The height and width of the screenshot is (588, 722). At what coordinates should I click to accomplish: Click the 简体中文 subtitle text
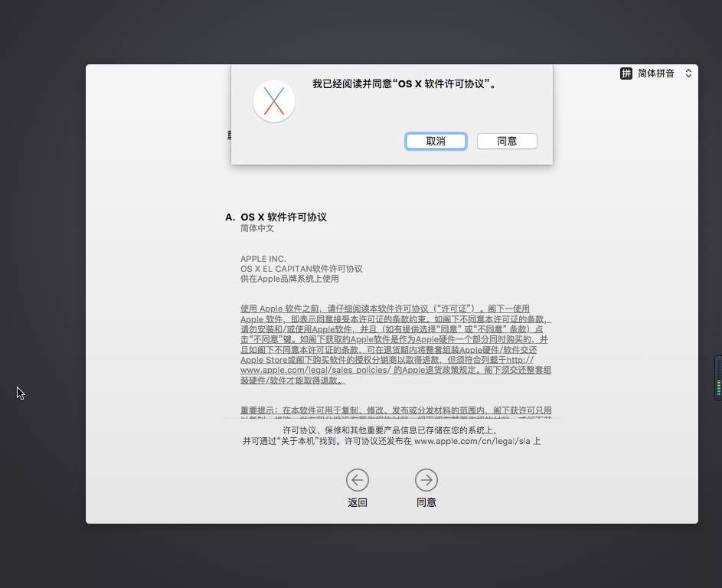coord(257,228)
